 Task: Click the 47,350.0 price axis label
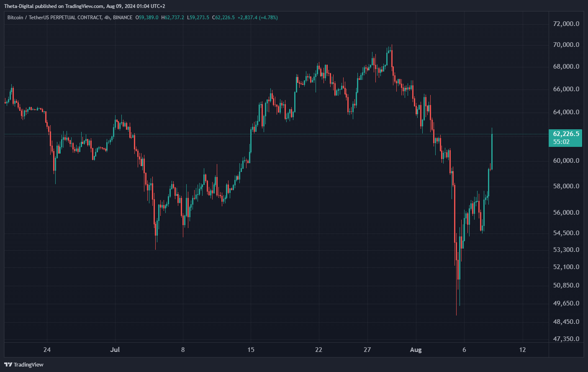coord(566,339)
